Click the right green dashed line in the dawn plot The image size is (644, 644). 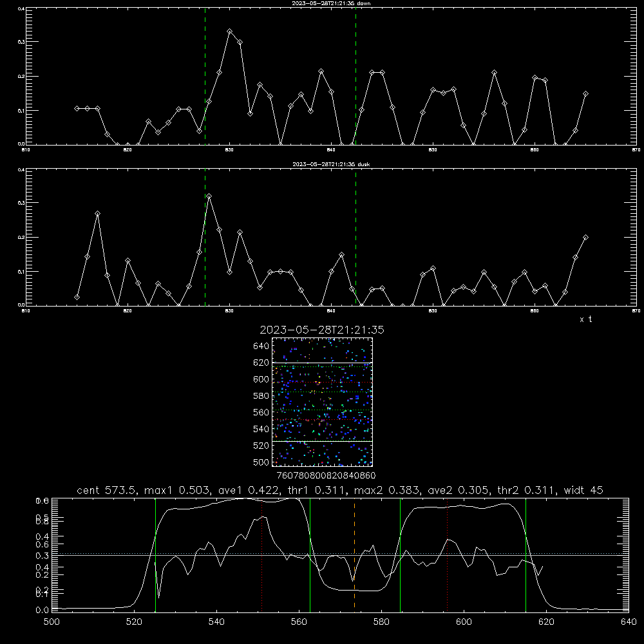click(355, 76)
